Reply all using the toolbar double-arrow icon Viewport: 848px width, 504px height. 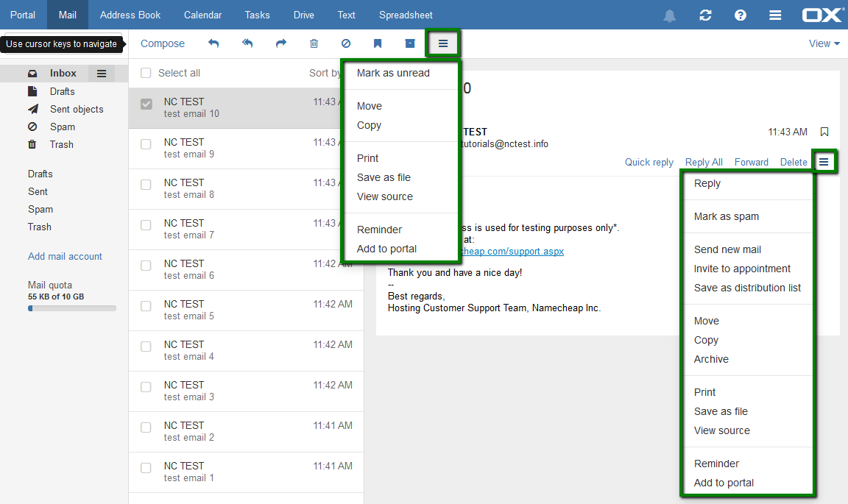(x=247, y=43)
